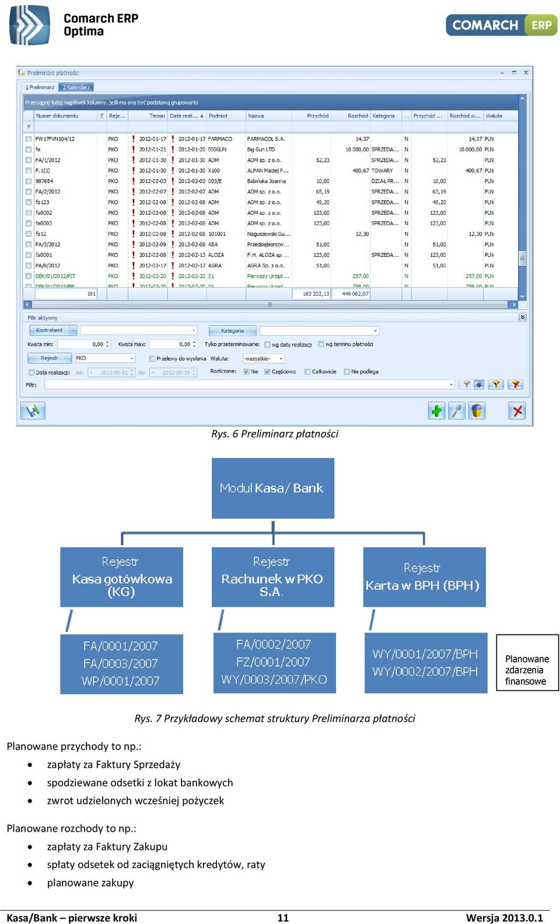Click the 163 202,13 total cell
This screenshot has width=560, height=924.
pyautogui.click(x=312, y=294)
